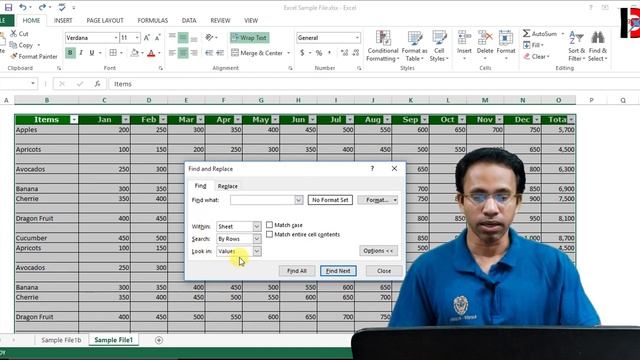Viewport: 640px width, 360px height.
Task: Open the PAGE LAYOUT ribbon tab
Action: pyautogui.click(x=105, y=20)
